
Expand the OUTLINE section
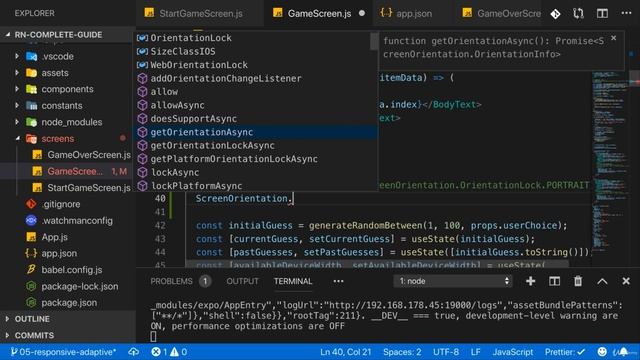[x=68, y=319]
